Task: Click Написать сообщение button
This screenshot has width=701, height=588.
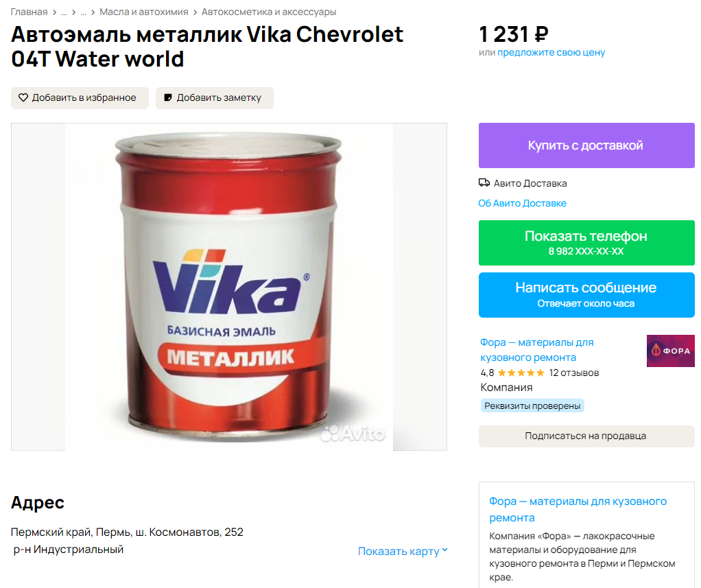Action: coord(586,295)
